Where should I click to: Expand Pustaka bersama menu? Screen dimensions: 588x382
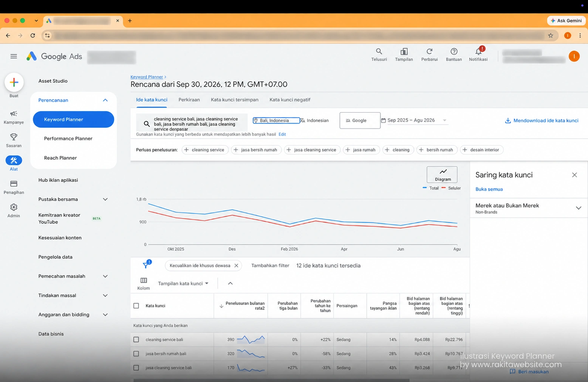point(105,200)
